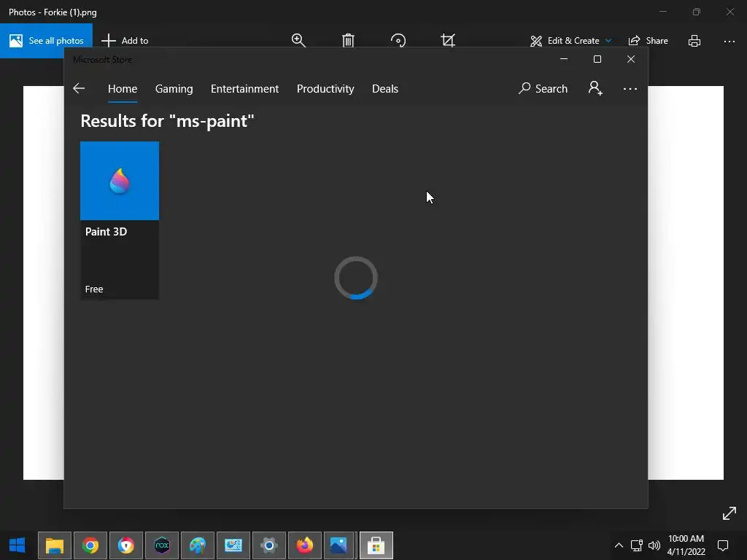Launch Firefox from the taskbar
This screenshot has width=747, height=560.
(x=305, y=545)
